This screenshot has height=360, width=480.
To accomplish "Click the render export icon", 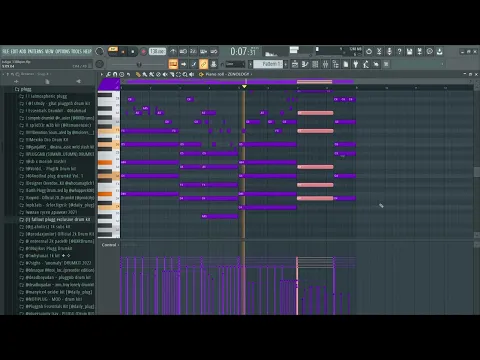I will [420, 51].
